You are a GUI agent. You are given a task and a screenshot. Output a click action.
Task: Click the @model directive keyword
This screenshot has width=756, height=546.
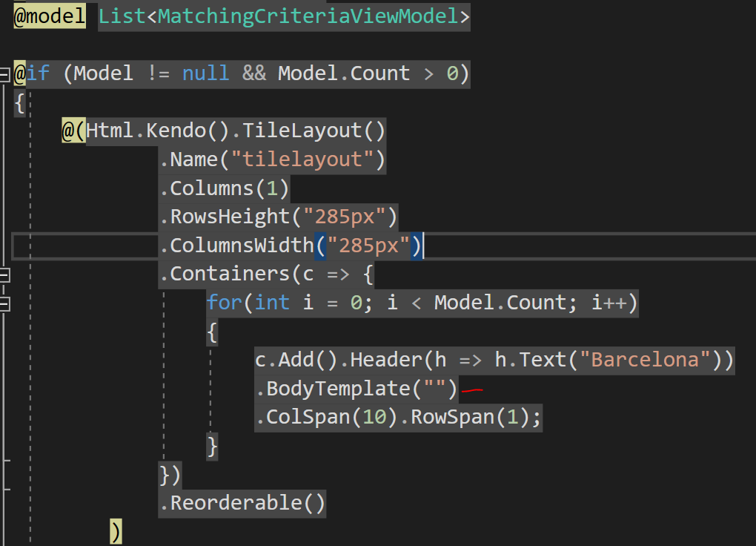pos(50,16)
